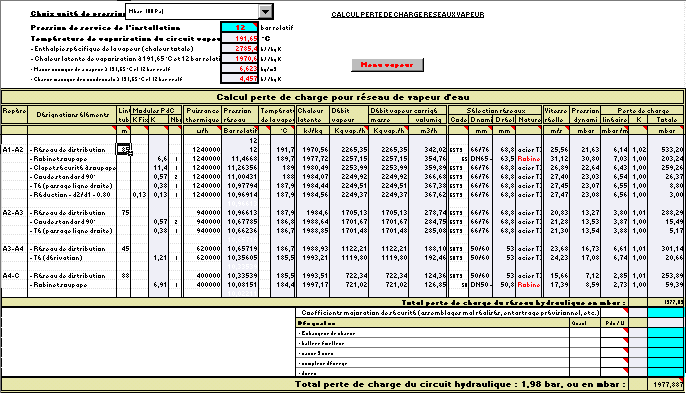Image resolution: width=686 pixels, height=393 pixels.
Task: Click the banner Calcul perte de charge pour réseau de vapeur d'eau
Action: point(343,97)
